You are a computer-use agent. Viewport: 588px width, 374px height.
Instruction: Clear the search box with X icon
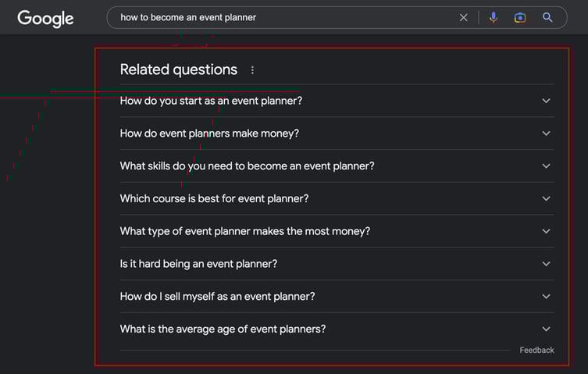pyautogui.click(x=464, y=18)
